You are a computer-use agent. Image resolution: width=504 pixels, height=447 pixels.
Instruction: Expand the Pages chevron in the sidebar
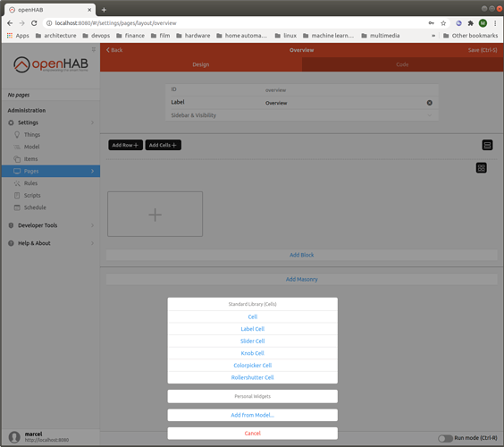pyautogui.click(x=92, y=171)
